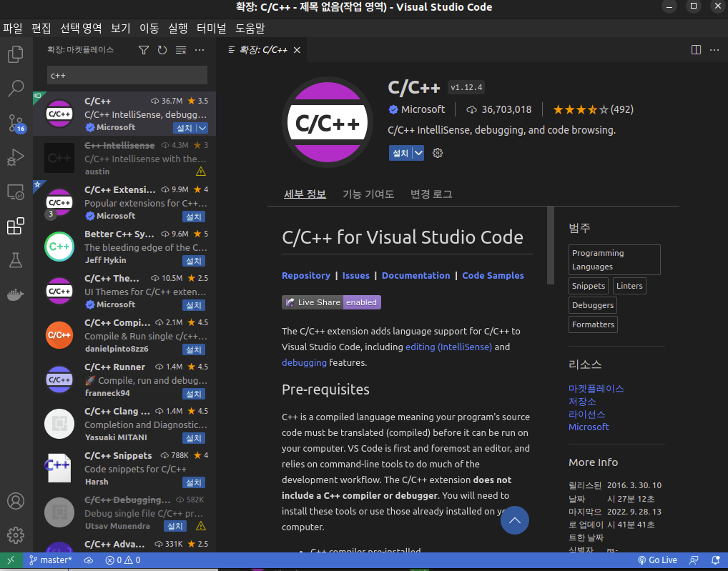Install Better C++ Syntax extension
This screenshot has width=728, height=571.
tap(194, 261)
